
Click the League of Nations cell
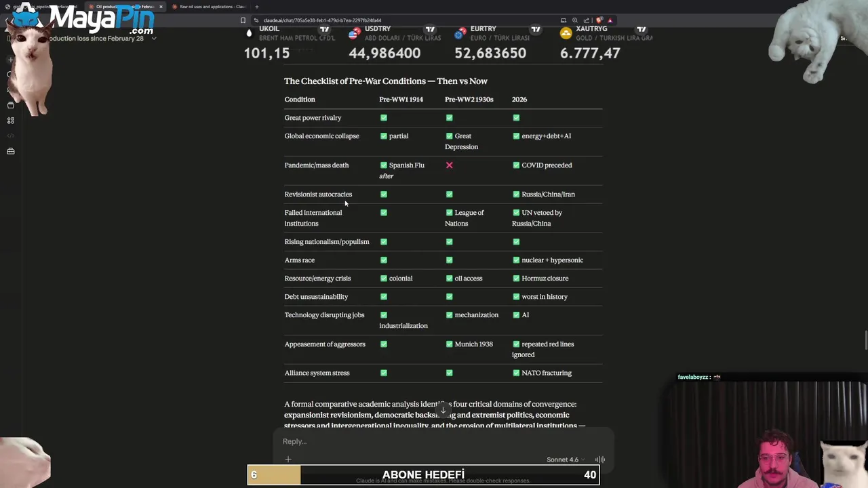coord(465,218)
